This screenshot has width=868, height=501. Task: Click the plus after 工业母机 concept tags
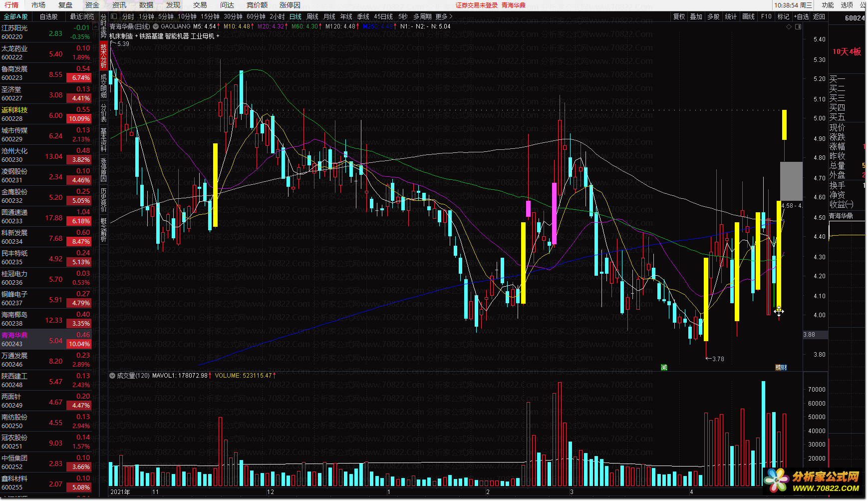pos(218,36)
